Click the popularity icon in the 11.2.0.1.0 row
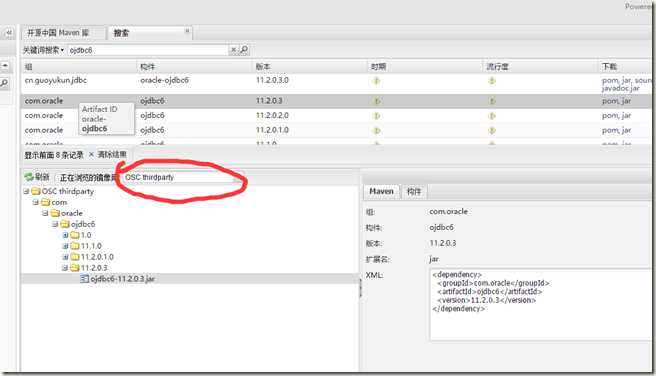 click(x=492, y=130)
